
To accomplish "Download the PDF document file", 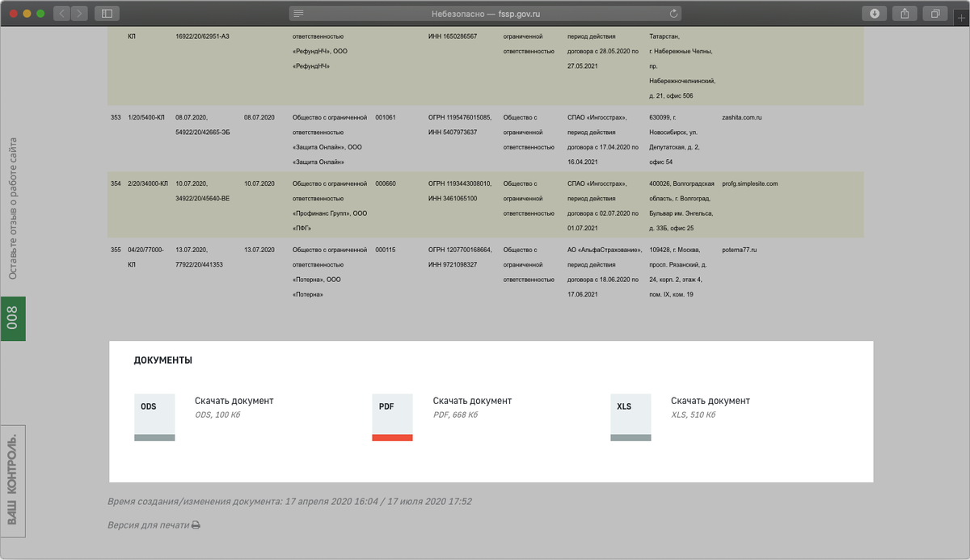I will pos(392,418).
